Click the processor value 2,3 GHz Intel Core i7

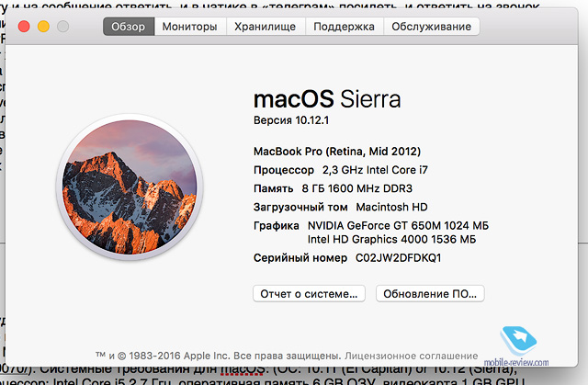tap(375, 170)
